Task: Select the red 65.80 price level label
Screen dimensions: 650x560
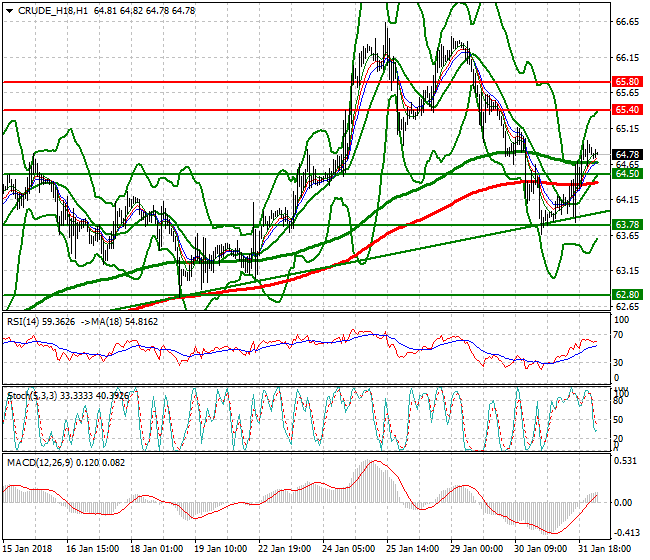Action: (627, 82)
